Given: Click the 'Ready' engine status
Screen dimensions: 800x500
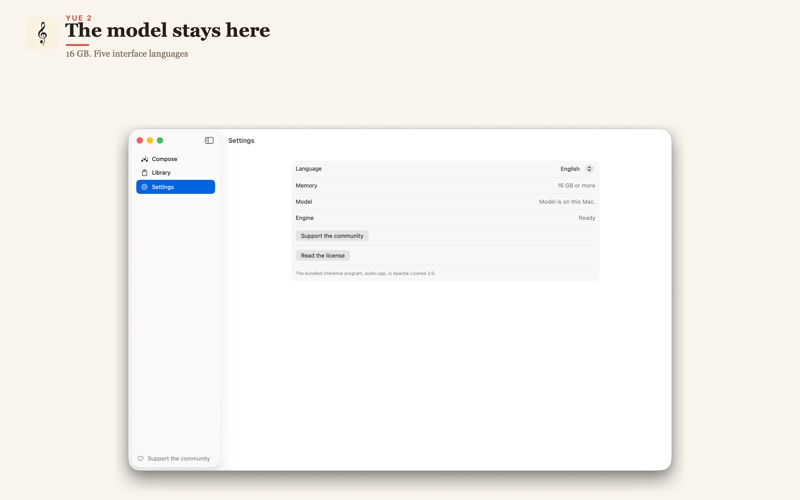Looking at the screenshot, I should (587, 218).
